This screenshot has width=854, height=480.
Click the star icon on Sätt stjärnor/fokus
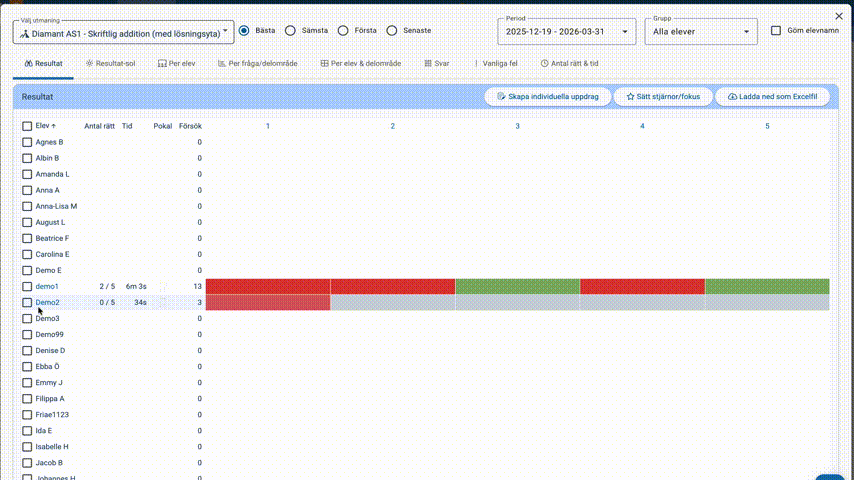pos(630,97)
